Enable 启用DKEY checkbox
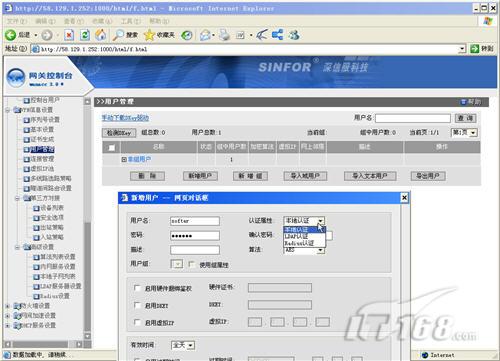Viewport: 500px width, 361px height. point(137,305)
